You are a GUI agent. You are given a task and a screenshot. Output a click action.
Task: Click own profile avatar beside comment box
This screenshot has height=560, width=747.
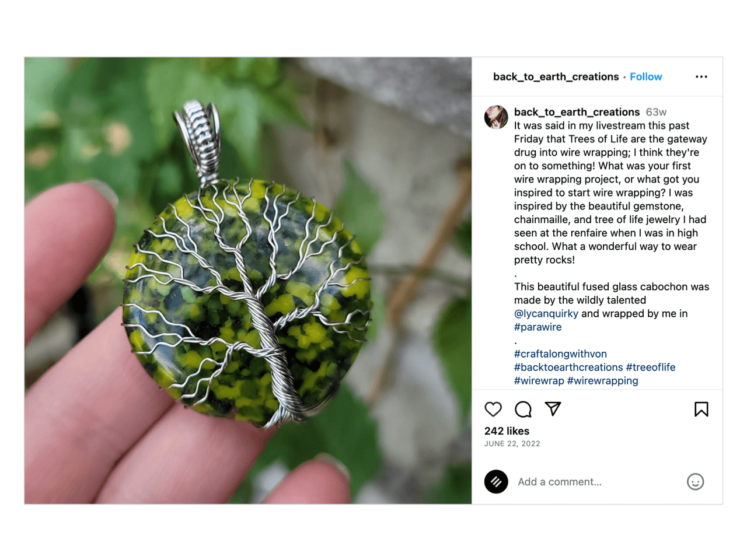click(x=496, y=482)
